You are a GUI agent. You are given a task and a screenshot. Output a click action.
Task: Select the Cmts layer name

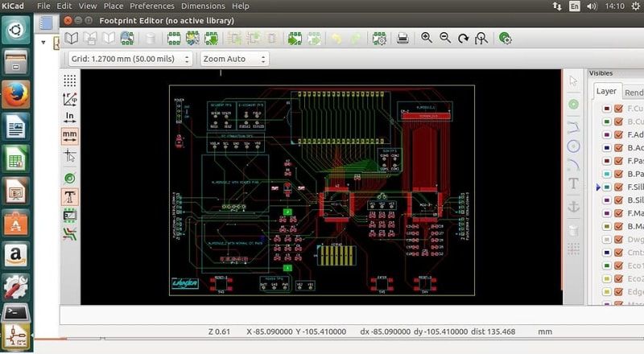coord(635,253)
